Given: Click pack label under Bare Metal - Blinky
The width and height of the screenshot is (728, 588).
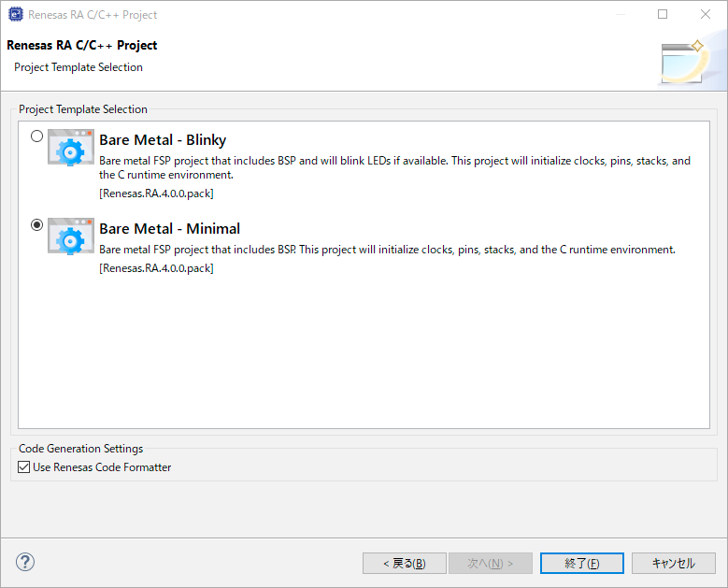Looking at the screenshot, I should click(156, 194).
